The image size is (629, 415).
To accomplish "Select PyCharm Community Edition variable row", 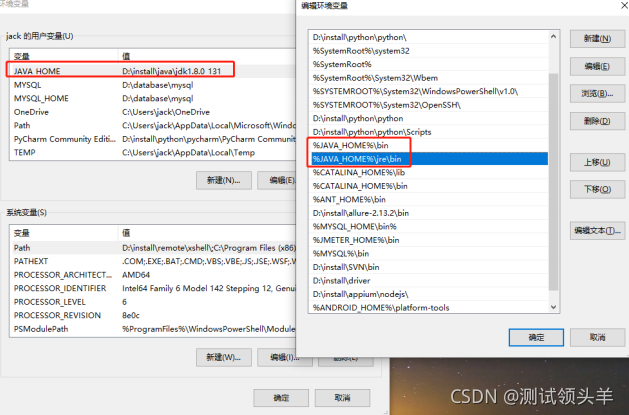I will (x=153, y=139).
